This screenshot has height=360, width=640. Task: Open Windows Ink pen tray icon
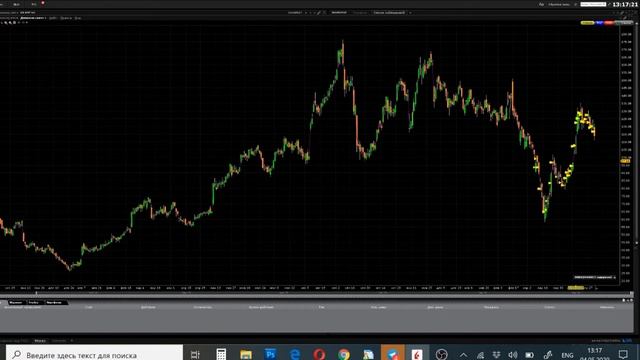tap(548, 355)
